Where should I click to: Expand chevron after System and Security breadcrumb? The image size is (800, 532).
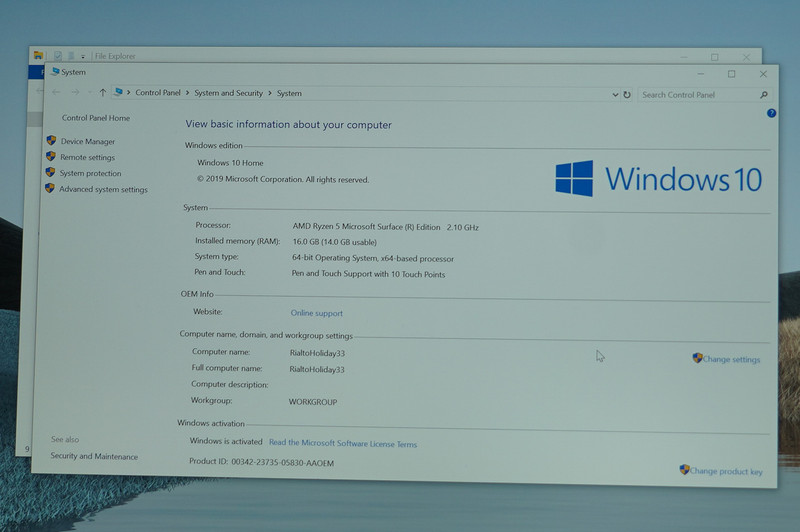[270, 93]
